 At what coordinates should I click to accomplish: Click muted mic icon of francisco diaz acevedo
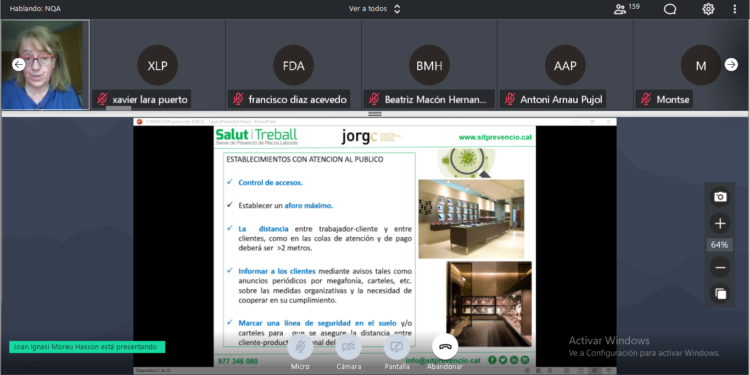238,99
